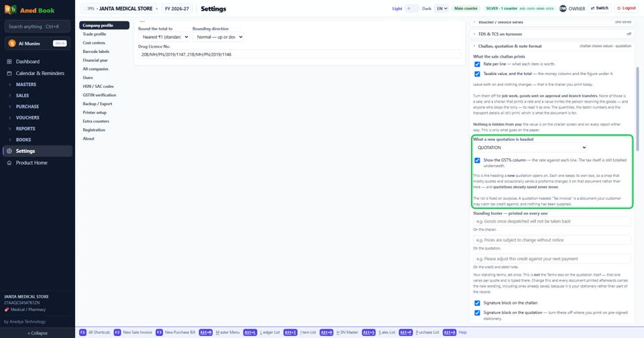
Task: Click F1 All Shortcuts key badge
Action: pos(83,332)
